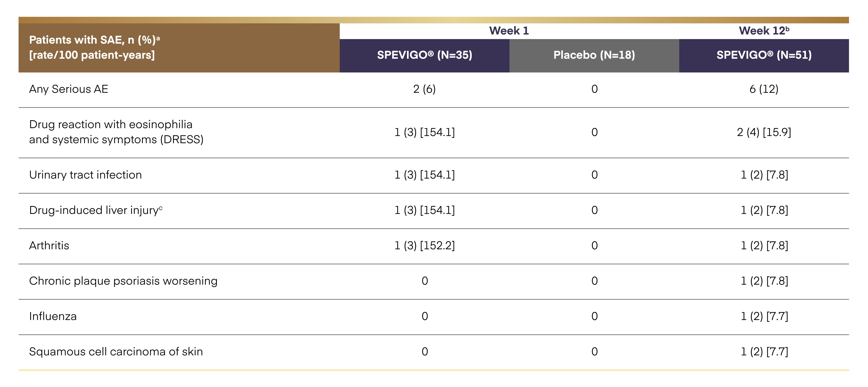Select the DRESS drug reaction row label

[x=116, y=132]
